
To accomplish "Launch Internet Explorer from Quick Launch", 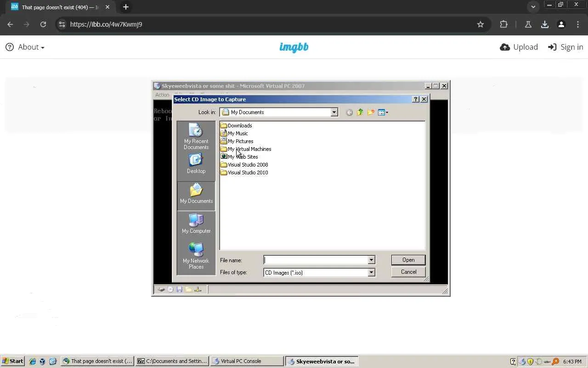I will [x=33, y=362].
